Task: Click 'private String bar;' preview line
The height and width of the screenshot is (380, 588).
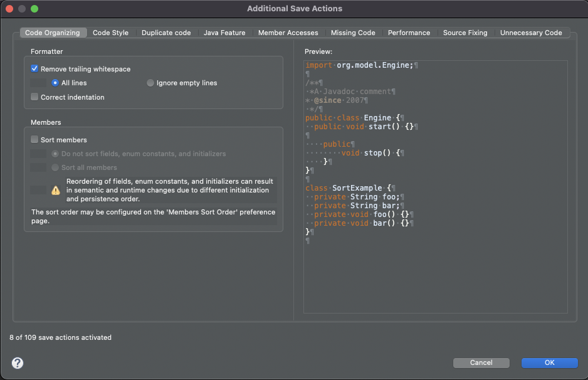Action: [357, 206]
